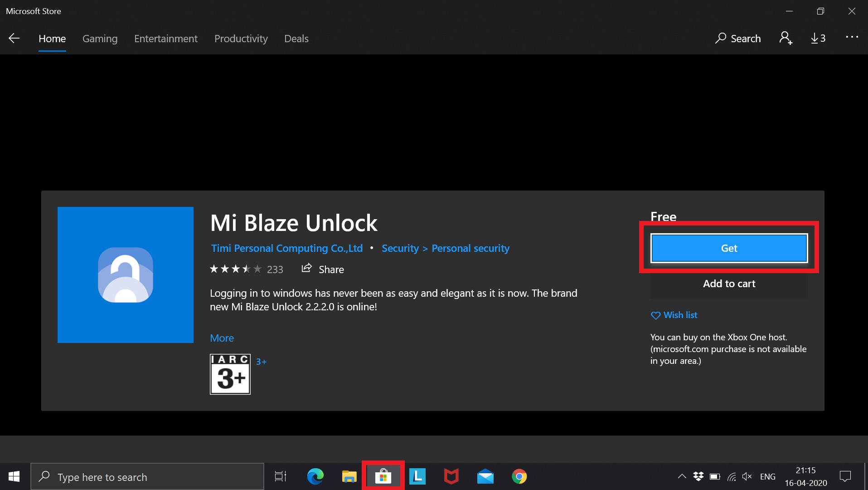Click the Share icon for Mi Blaze Unlock
The height and width of the screenshot is (490, 868).
tap(307, 269)
